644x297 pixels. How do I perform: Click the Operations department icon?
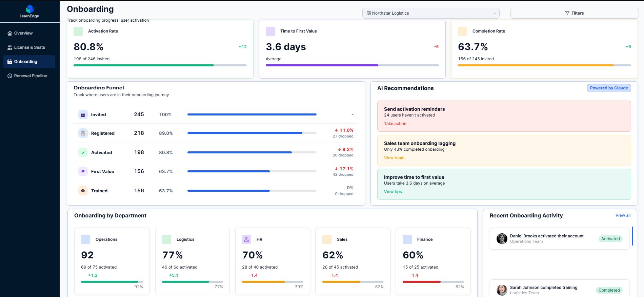86,239
